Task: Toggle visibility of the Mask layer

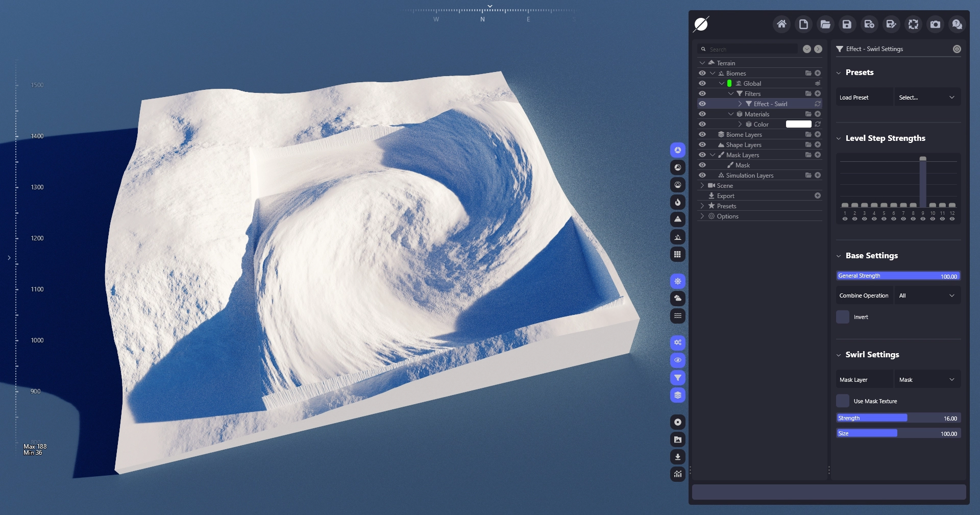Action: pos(702,165)
